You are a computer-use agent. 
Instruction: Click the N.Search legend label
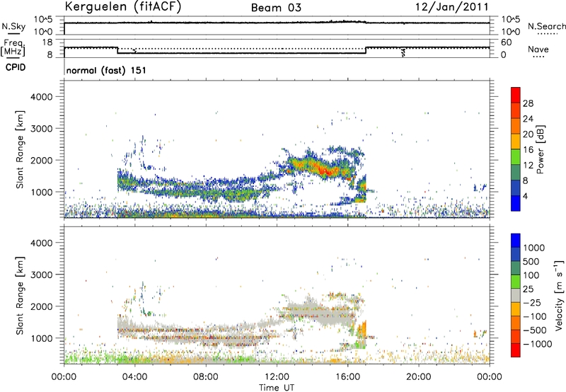(546, 26)
